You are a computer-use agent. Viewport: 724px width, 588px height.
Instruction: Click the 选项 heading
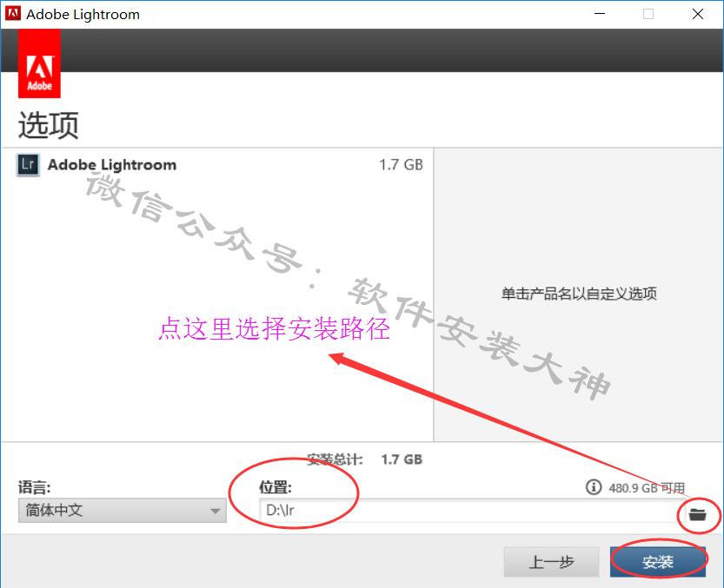click(x=49, y=125)
